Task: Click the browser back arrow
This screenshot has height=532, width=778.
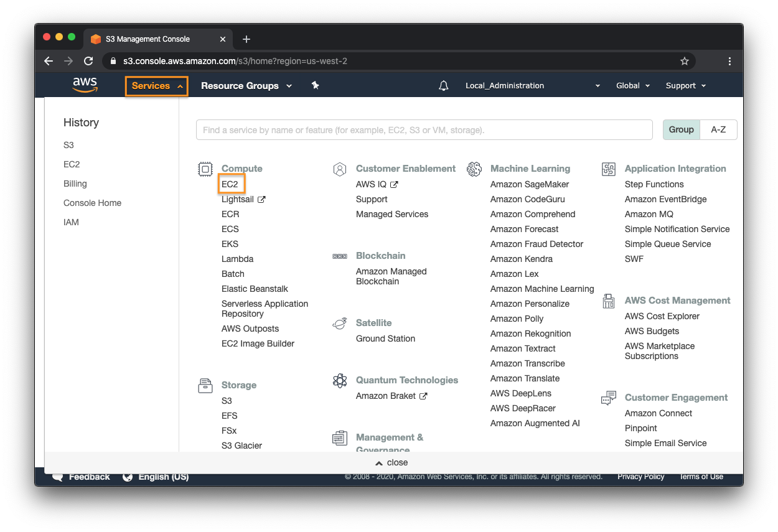Action: tap(49, 61)
